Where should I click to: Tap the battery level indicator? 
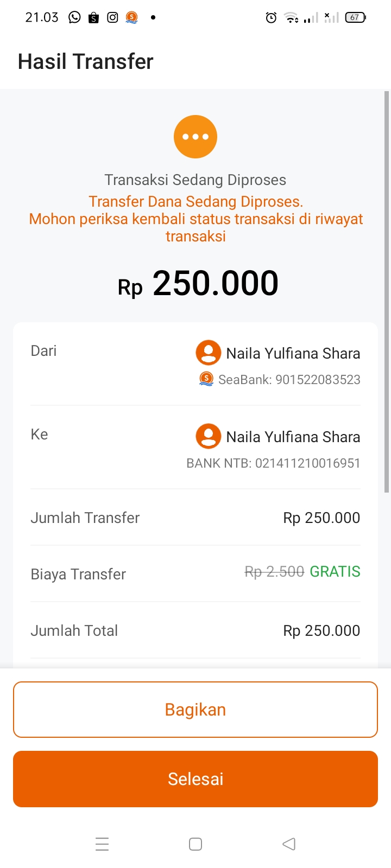pos(355,17)
